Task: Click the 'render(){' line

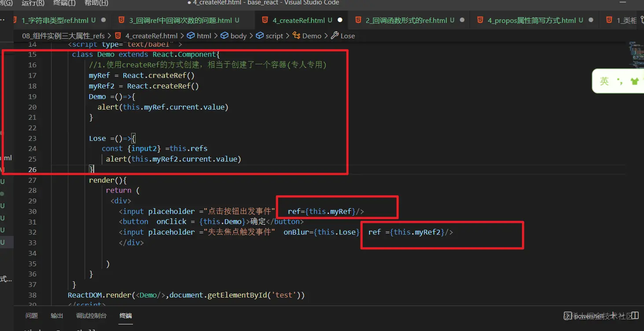Action: coord(108,180)
